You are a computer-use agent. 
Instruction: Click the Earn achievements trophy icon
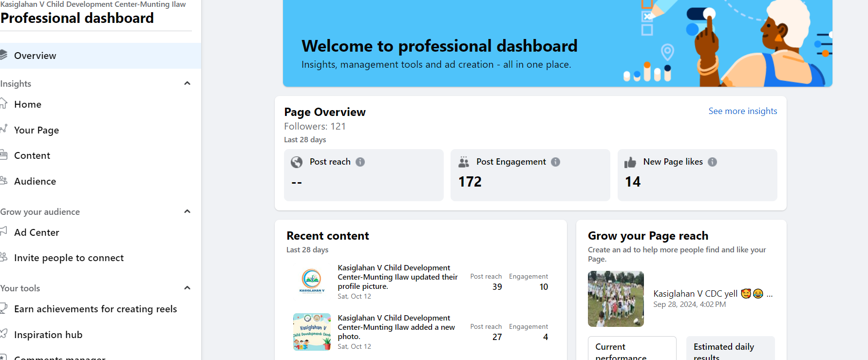3,308
